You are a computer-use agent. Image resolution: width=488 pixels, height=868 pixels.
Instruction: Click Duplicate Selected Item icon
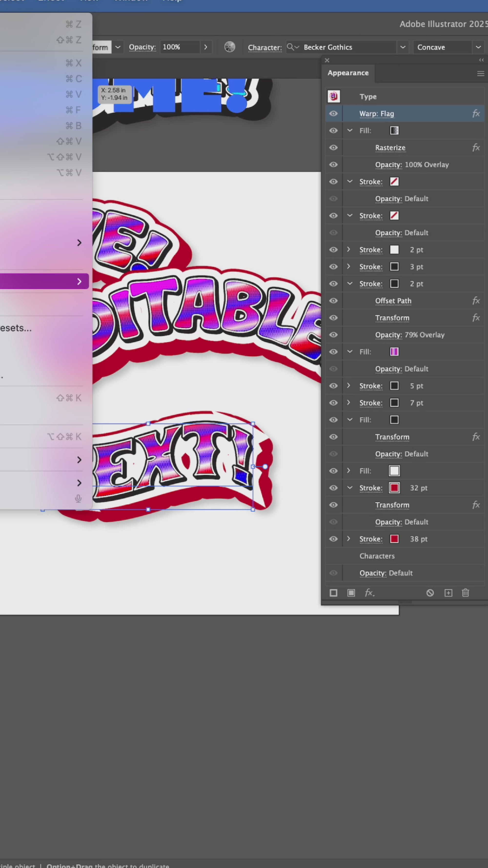click(x=448, y=593)
